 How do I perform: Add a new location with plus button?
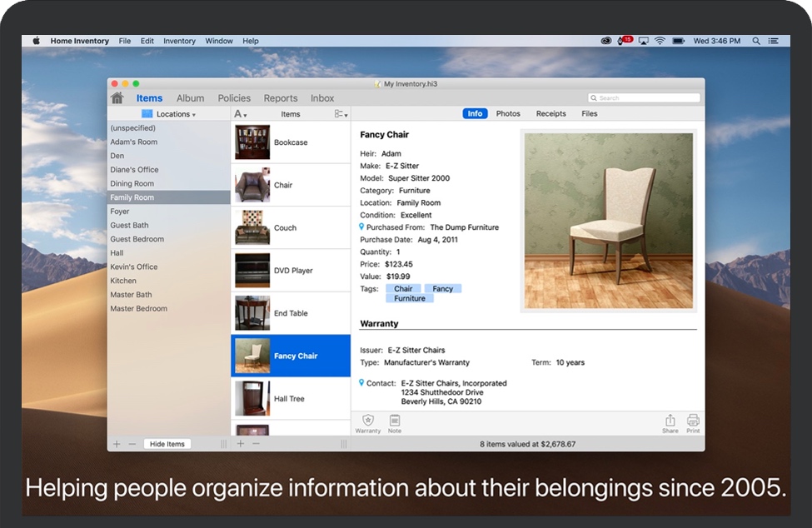[117, 444]
